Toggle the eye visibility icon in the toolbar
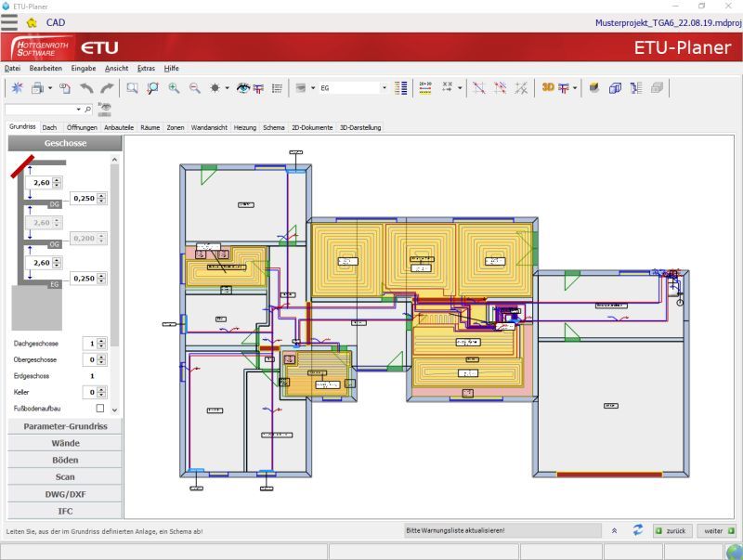 click(243, 87)
